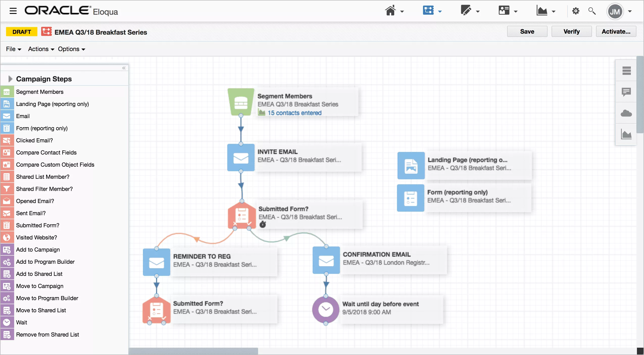Image resolution: width=644 pixels, height=355 pixels.
Task: Click stopwatch icon on Submitted Form? node
Action: [x=263, y=224]
